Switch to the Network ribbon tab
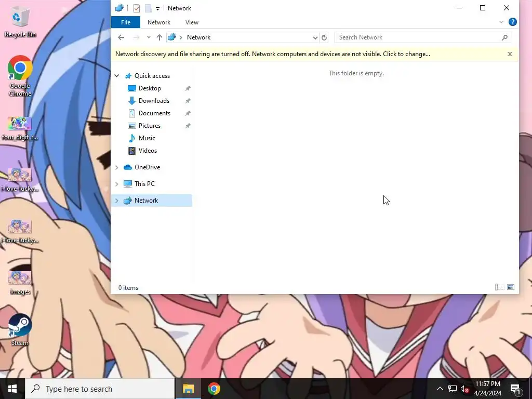Image resolution: width=532 pixels, height=399 pixels. click(x=159, y=22)
